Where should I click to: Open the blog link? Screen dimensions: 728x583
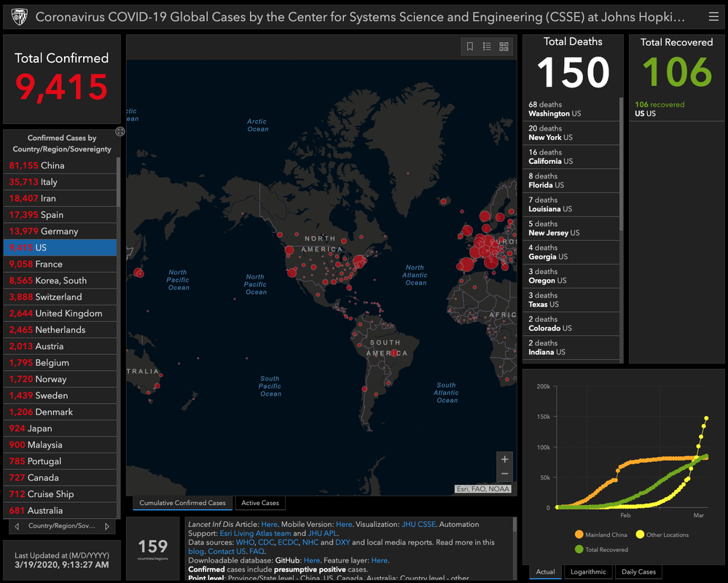pyautogui.click(x=196, y=552)
